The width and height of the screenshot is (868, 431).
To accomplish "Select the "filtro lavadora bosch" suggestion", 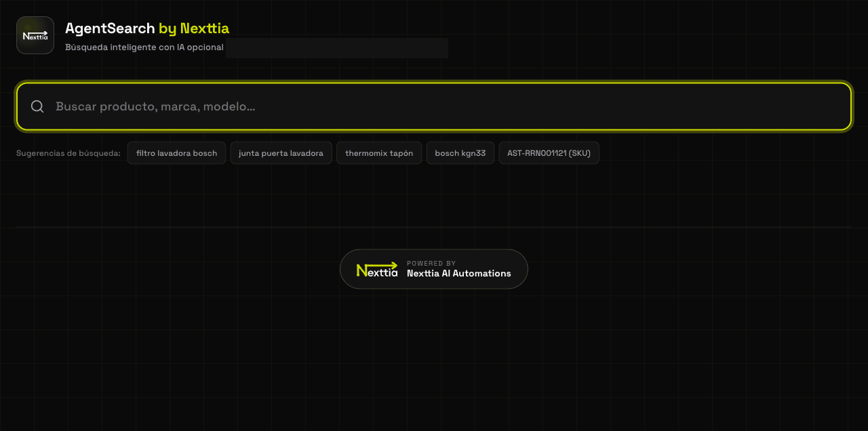I will coord(176,153).
